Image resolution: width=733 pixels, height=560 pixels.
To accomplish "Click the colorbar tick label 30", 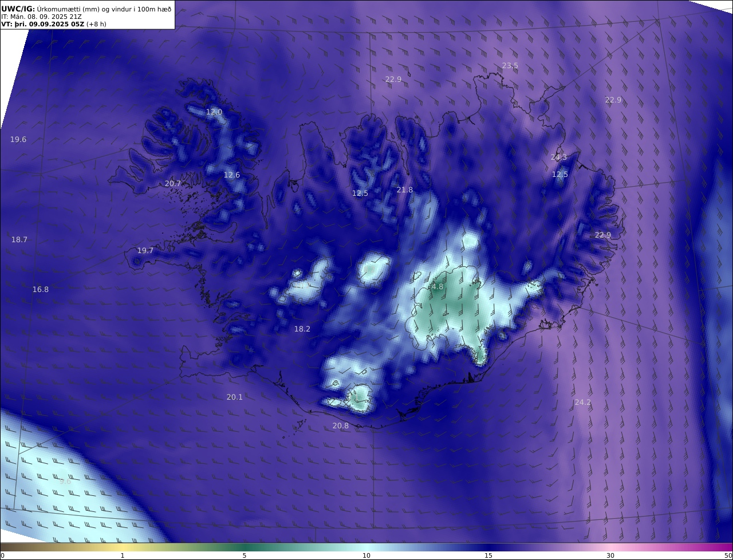I will (610, 555).
